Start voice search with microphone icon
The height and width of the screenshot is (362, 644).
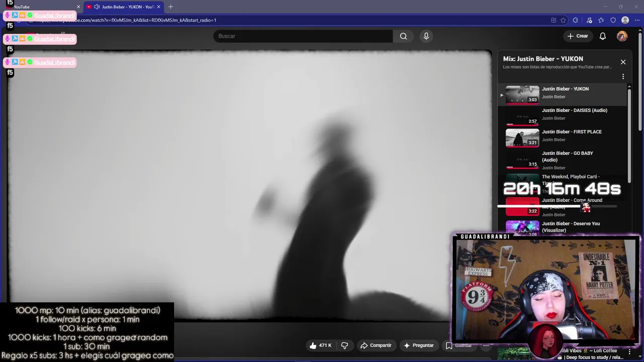coord(426,36)
